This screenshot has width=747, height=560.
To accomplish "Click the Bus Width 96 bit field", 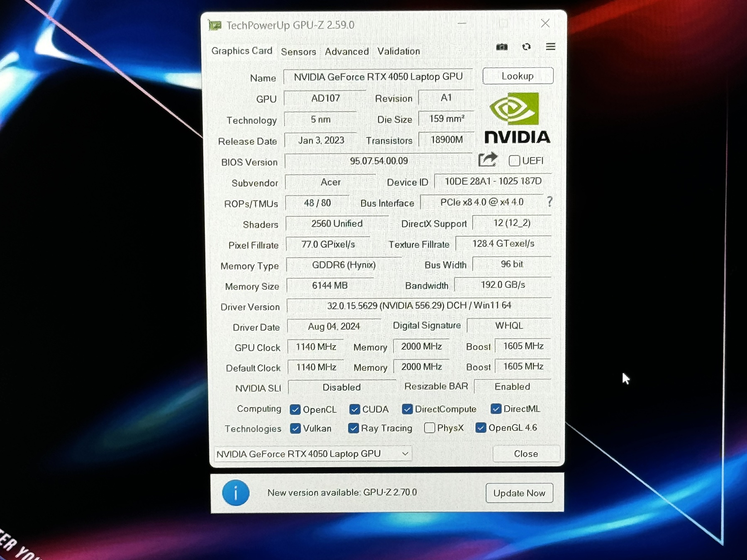I will 512,264.
